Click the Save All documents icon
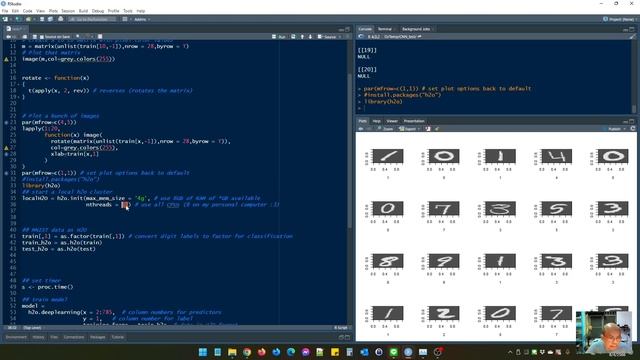 point(50,19)
